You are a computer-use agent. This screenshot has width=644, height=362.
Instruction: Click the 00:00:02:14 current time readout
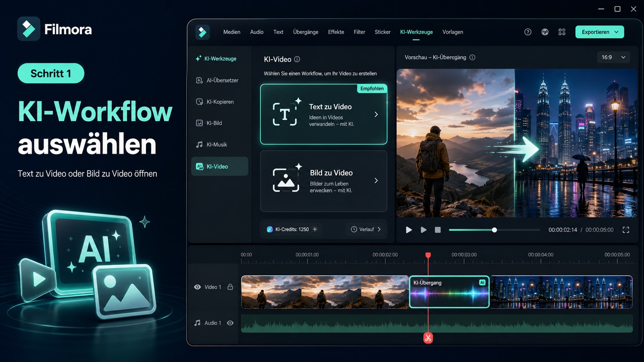click(563, 230)
